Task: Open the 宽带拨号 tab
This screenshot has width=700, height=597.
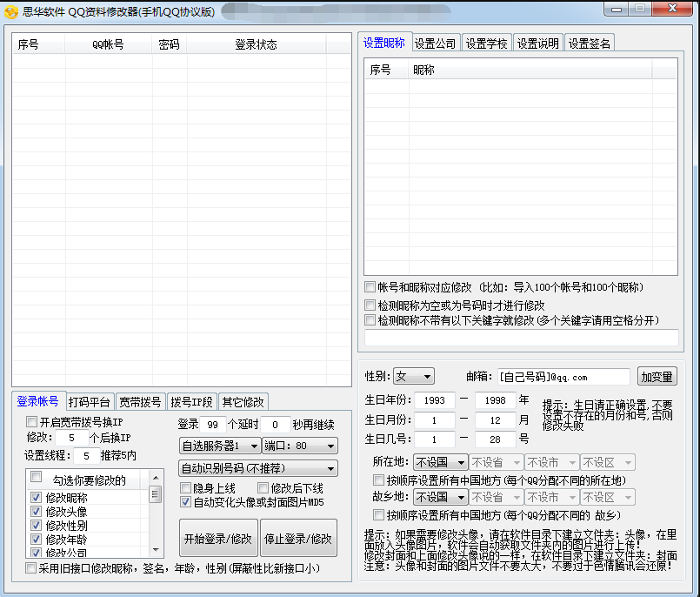Action: tap(141, 402)
